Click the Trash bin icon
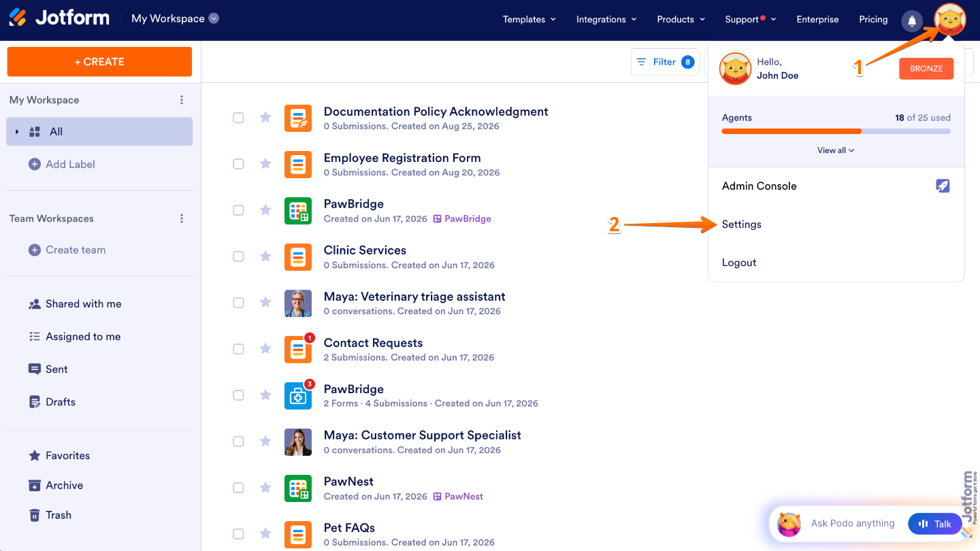The image size is (980, 551). pos(35,515)
